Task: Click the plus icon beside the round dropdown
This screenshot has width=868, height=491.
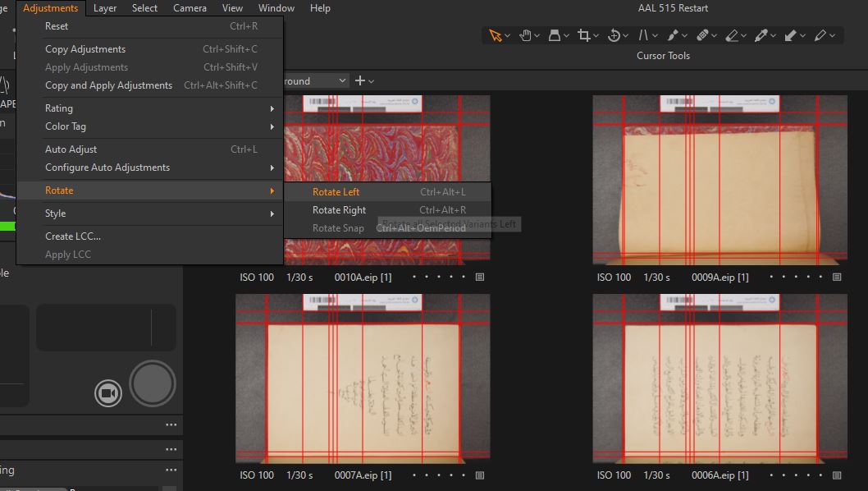Action: [360, 81]
